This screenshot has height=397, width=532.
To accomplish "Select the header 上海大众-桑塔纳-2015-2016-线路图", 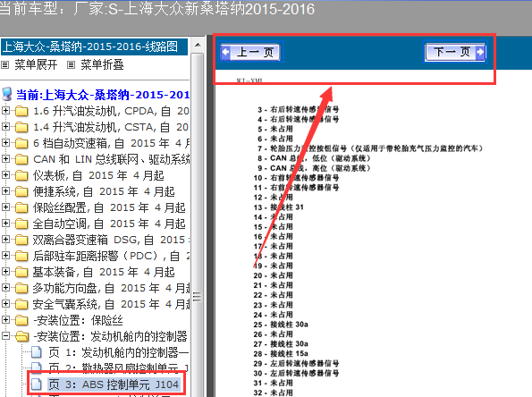I will point(94,46).
